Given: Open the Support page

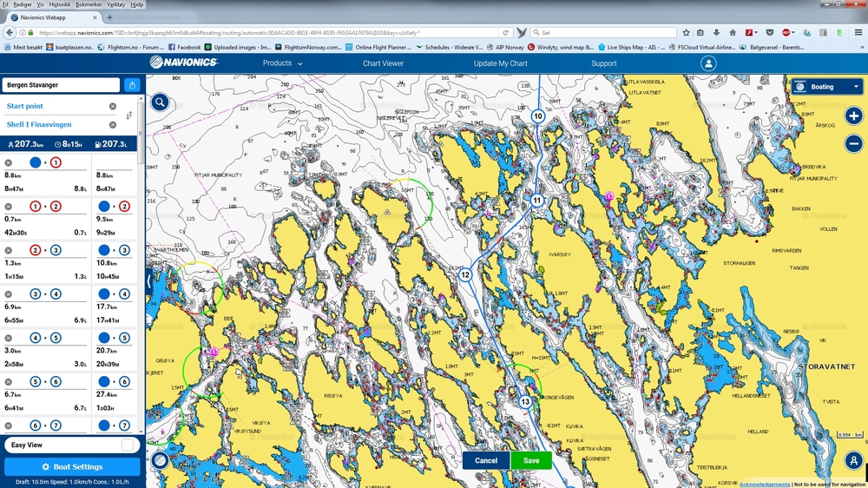Looking at the screenshot, I should (x=604, y=63).
